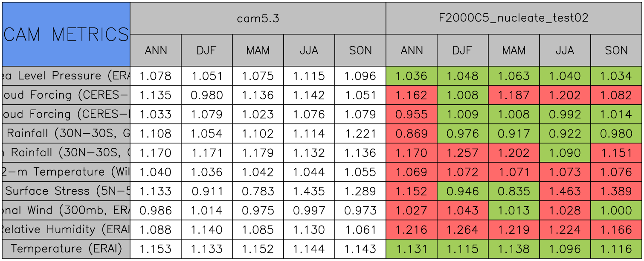Click the DJF column header under cam5.3
Image resolution: width=644 pixels, height=261 pixels.
click(207, 50)
